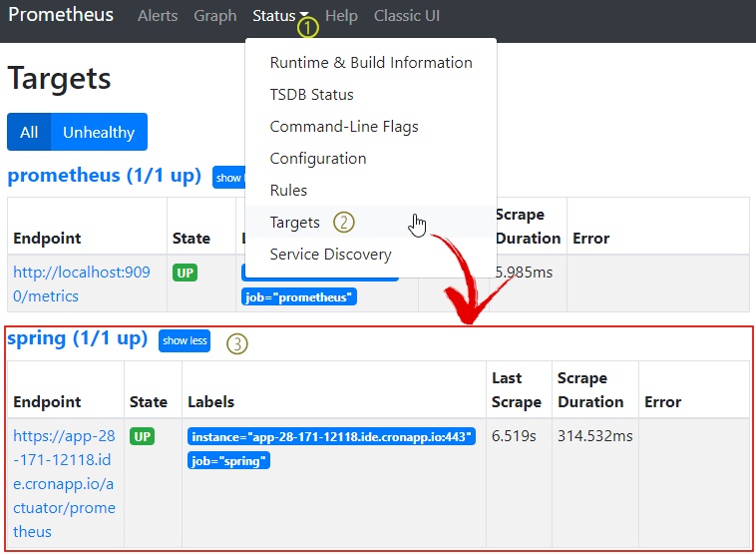This screenshot has height=555, width=756.
Task: Click Labels column header in spring table
Action: (210, 402)
